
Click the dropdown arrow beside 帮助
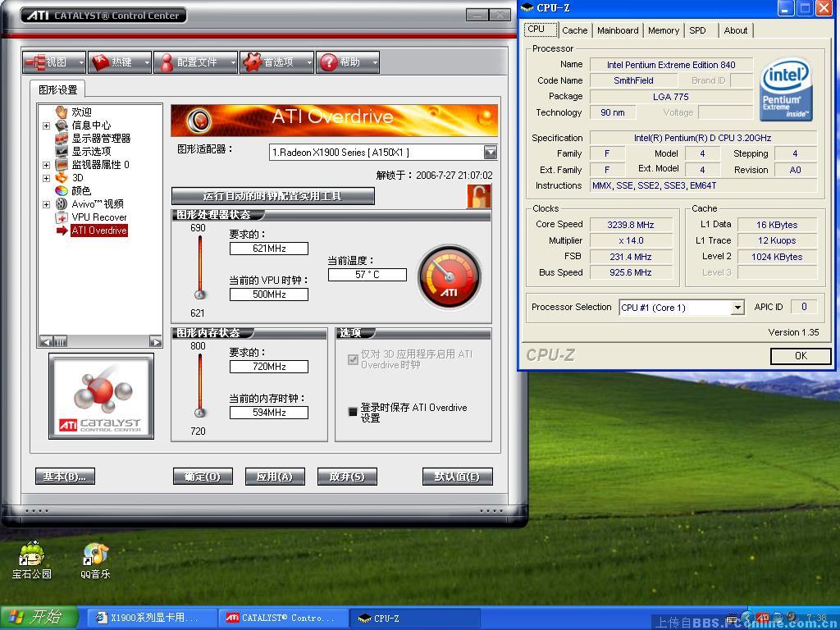click(375, 62)
